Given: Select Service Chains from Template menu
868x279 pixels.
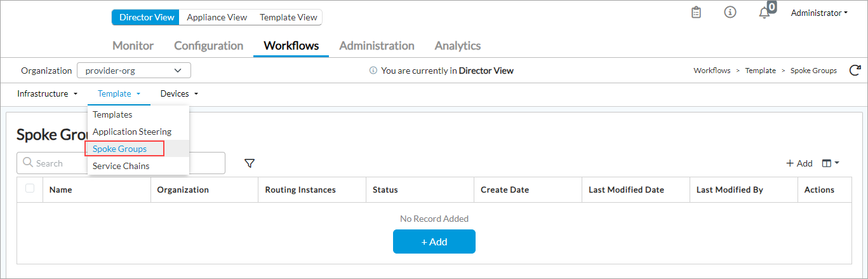Looking at the screenshot, I should (121, 166).
